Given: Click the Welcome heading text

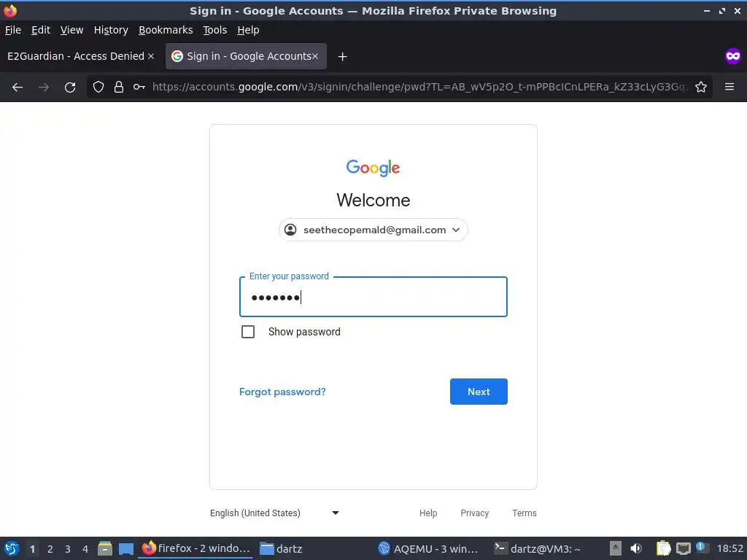Looking at the screenshot, I should point(373,200).
